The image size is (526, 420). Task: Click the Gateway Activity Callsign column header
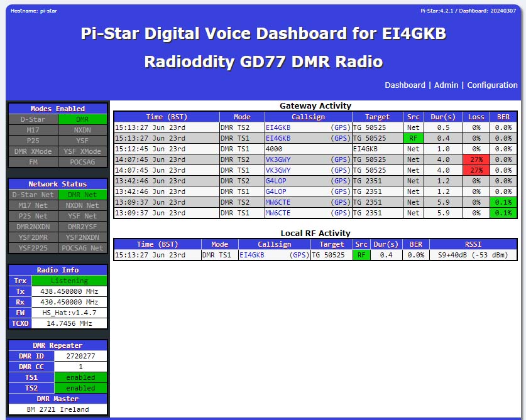[309, 117]
